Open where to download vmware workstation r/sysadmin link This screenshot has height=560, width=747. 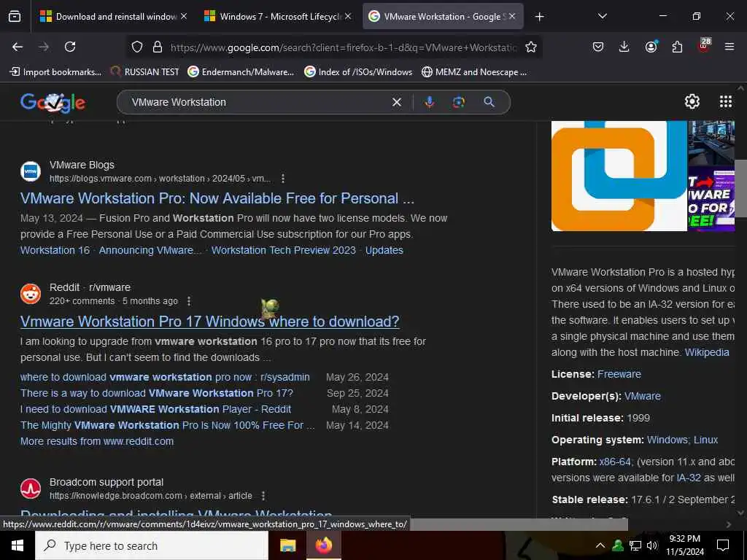165,377
